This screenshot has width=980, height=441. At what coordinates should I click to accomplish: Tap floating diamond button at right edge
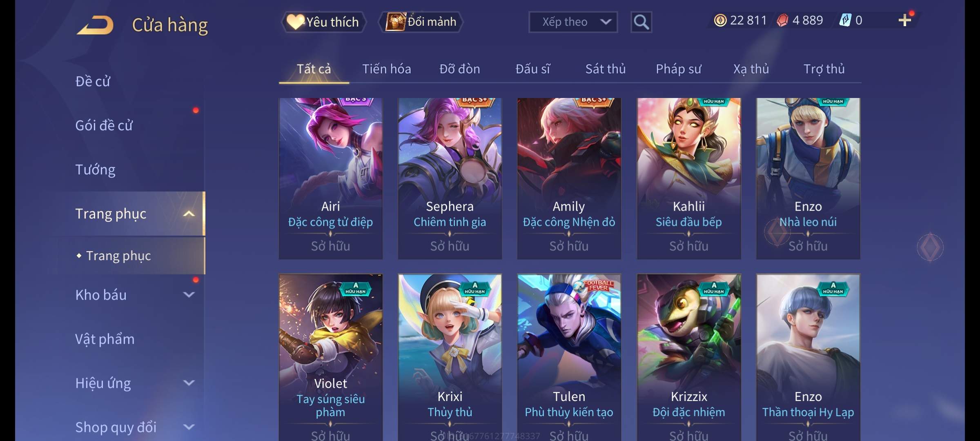[x=930, y=247]
